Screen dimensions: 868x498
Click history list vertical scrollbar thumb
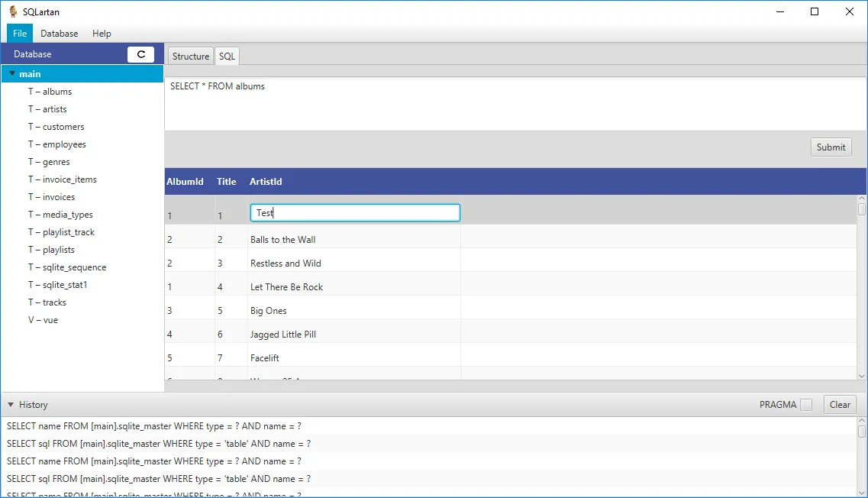861,432
